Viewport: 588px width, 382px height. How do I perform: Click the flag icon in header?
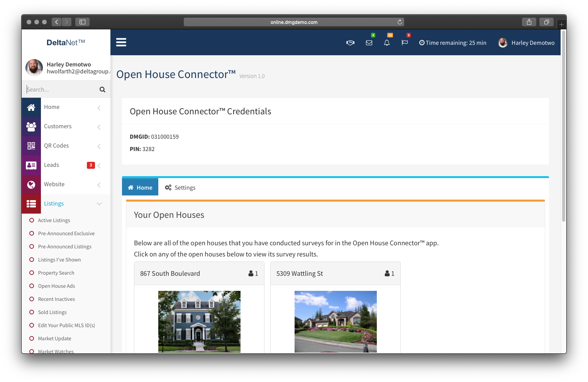pyautogui.click(x=405, y=43)
